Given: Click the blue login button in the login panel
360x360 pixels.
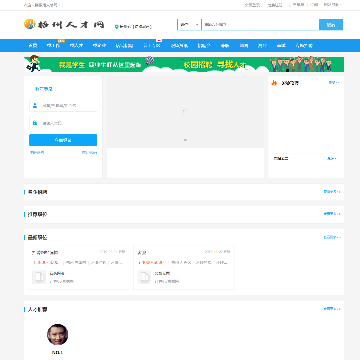Looking at the screenshot, I should tap(63, 140).
